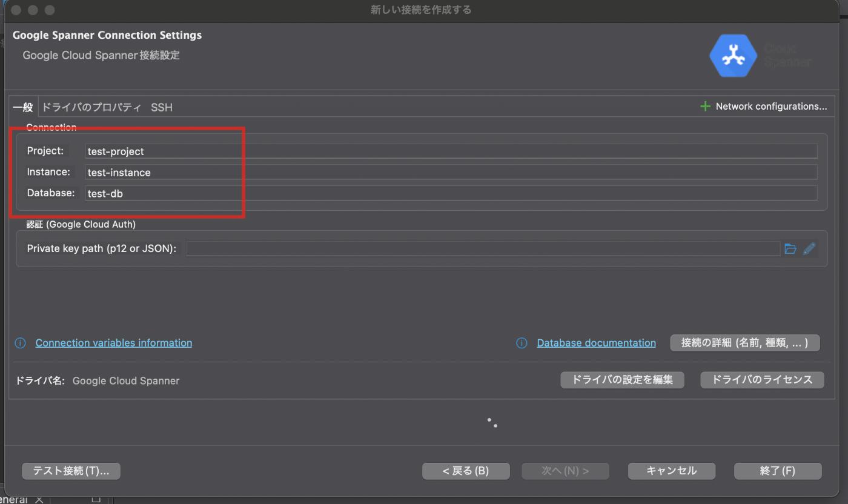Image resolution: width=848 pixels, height=504 pixels.
Task: Click 接続の詳細 (名前, 種類, ...) button
Action: (744, 343)
